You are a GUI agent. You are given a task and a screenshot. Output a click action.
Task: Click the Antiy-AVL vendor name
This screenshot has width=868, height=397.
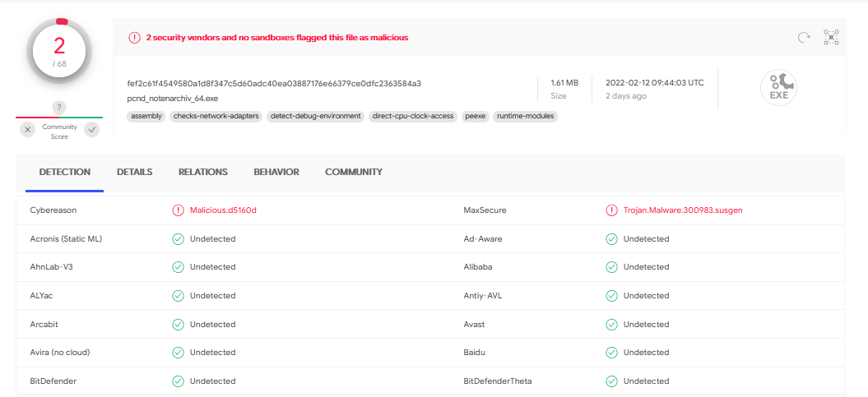point(483,296)
